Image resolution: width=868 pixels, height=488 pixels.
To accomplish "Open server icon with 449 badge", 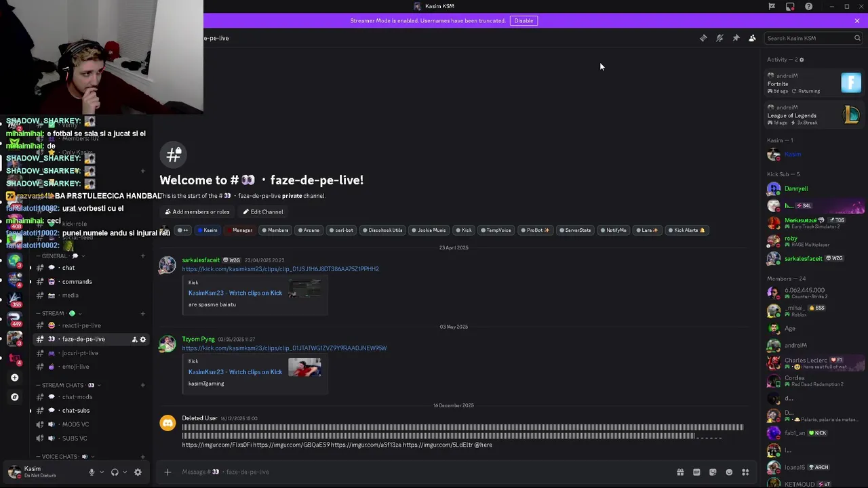I will pos(14,319).
